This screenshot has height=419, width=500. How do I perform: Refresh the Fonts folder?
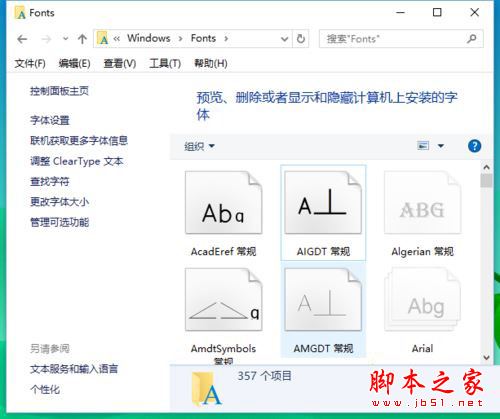pyautogui.click(x=301, y=39)
